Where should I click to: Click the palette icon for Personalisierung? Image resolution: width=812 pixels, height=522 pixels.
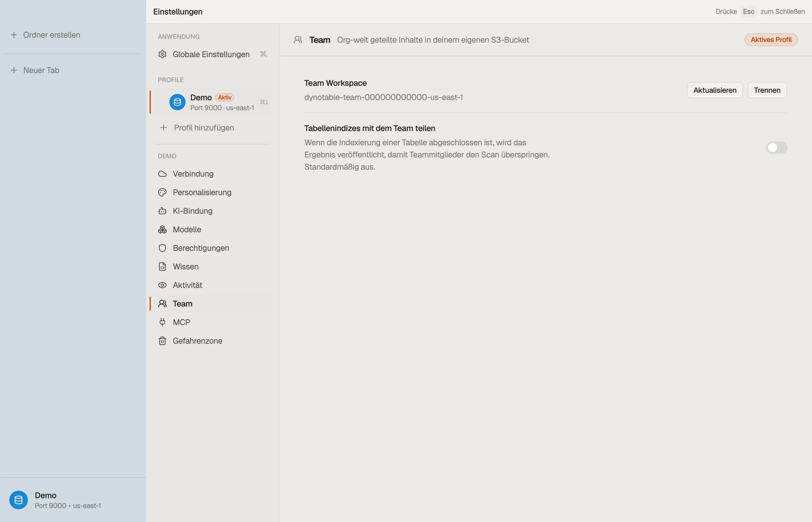[162, 192]
